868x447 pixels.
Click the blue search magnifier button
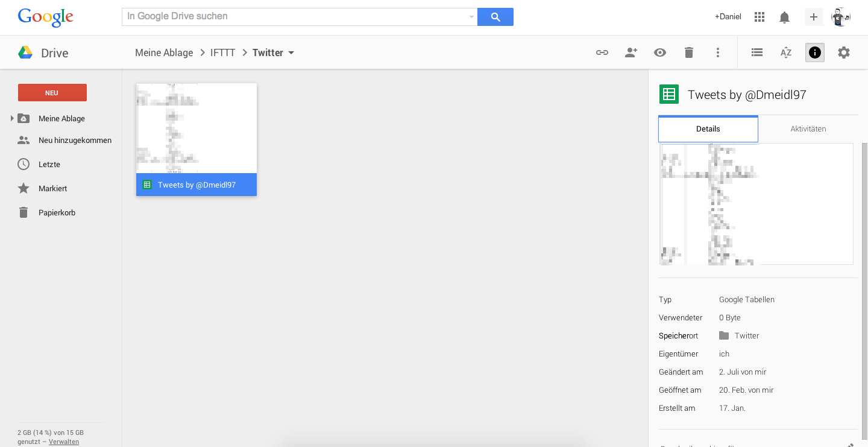tap(495, 17)
